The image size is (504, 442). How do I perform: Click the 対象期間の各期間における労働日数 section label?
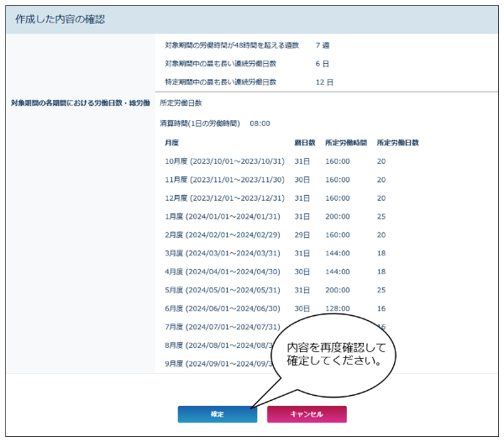click(81, 103)
